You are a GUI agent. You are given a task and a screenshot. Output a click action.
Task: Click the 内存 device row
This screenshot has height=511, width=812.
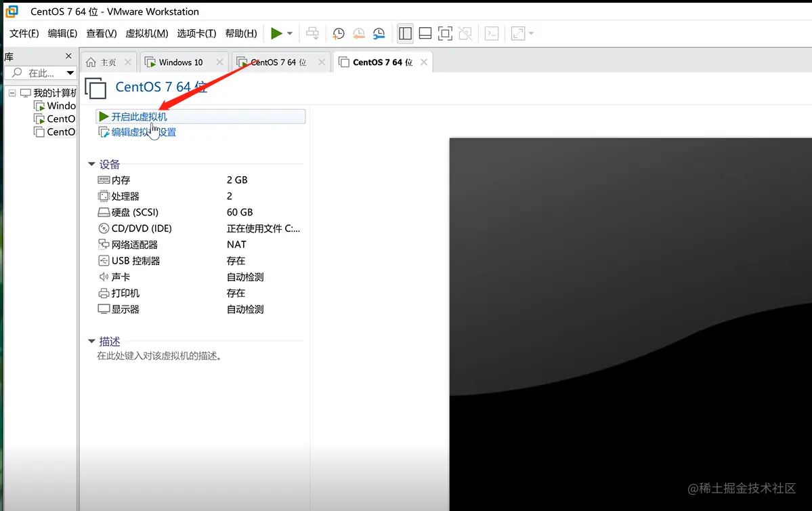click(x=199, y=180)
